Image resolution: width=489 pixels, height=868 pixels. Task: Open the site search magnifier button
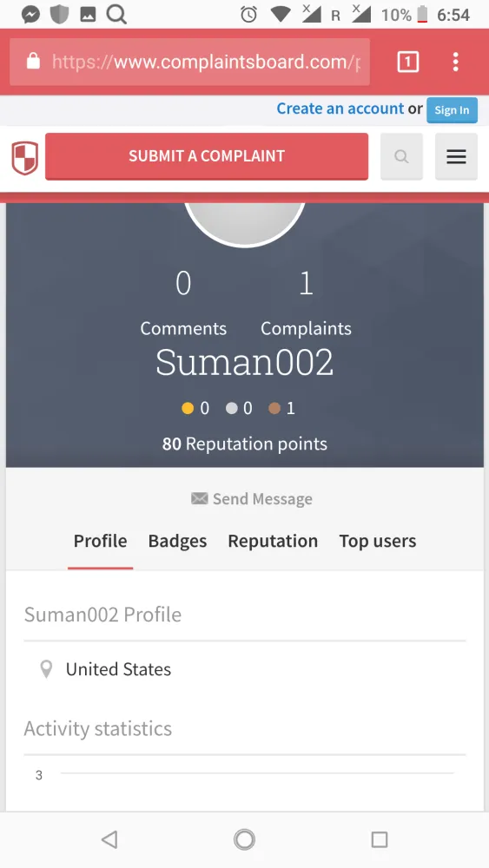[401, 156]
